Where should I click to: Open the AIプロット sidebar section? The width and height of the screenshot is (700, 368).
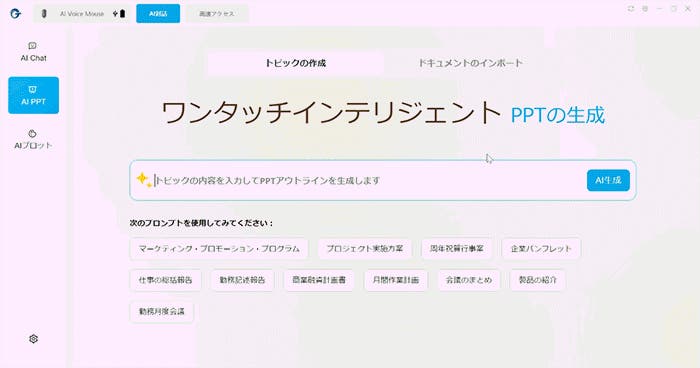33,139
